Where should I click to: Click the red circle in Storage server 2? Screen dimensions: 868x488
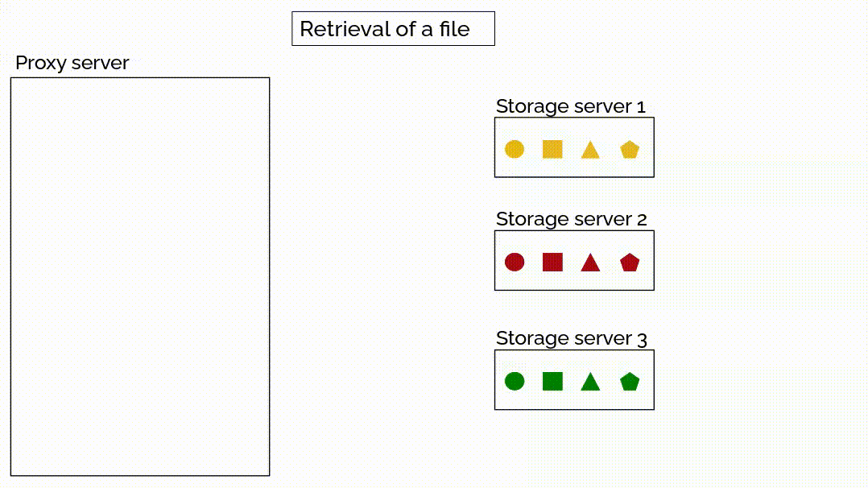(515, 262)
